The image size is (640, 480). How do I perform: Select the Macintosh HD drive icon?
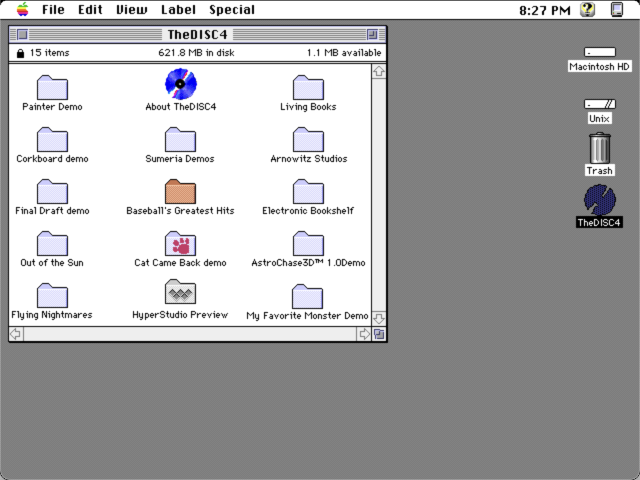[600, 52]
